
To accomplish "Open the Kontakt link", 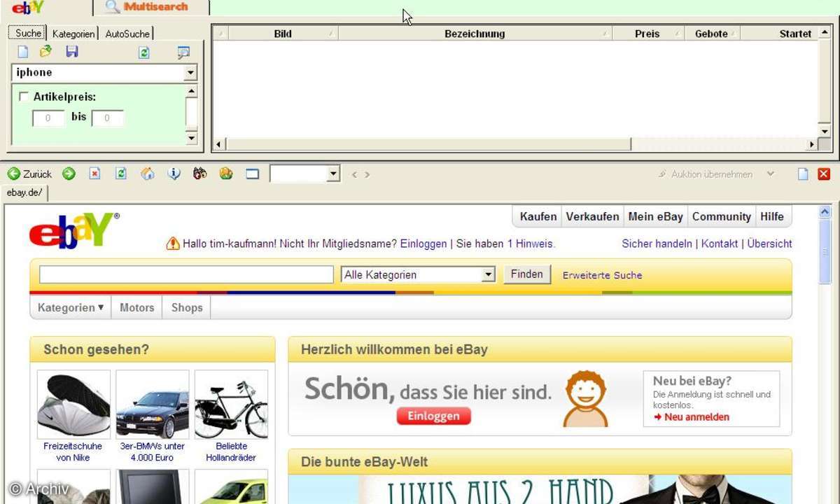I will click(x=720, y=244).
